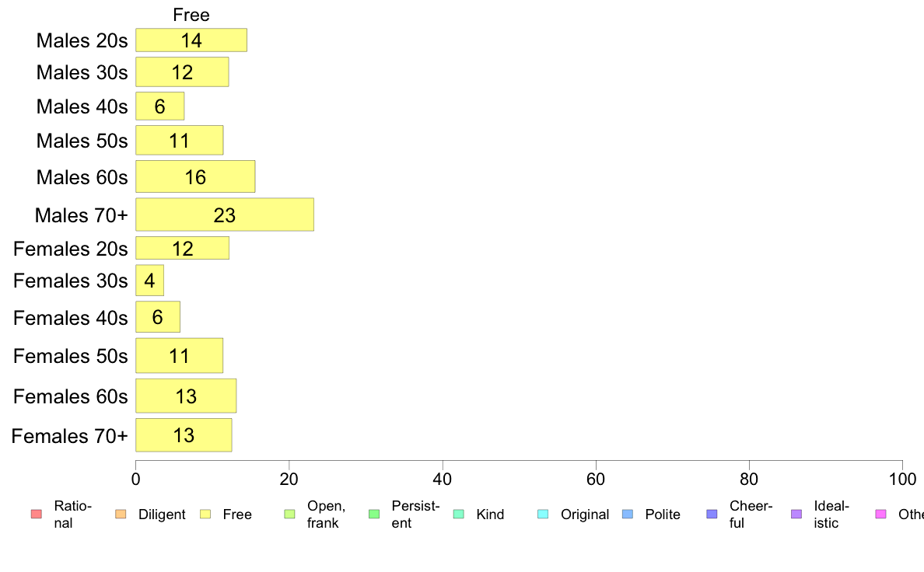Select the Males 60s bar showing 16

pos(195,176)
